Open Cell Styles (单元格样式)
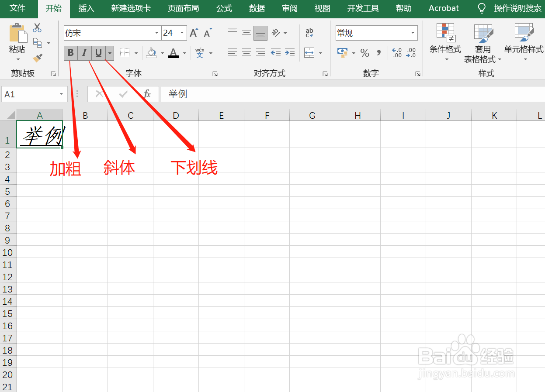Image resolution: width=545 pixels, height=392 pixels. pyautogui.click(x=524, y=43)
